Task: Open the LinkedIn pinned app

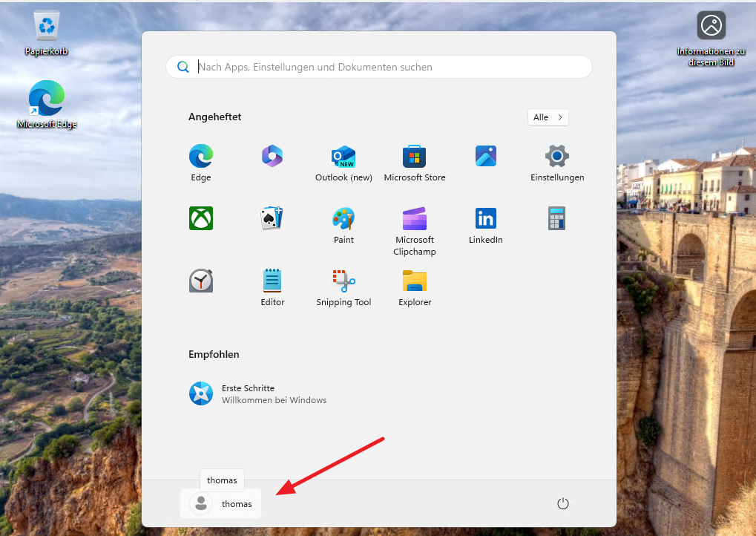Action: tap(485, 225)
